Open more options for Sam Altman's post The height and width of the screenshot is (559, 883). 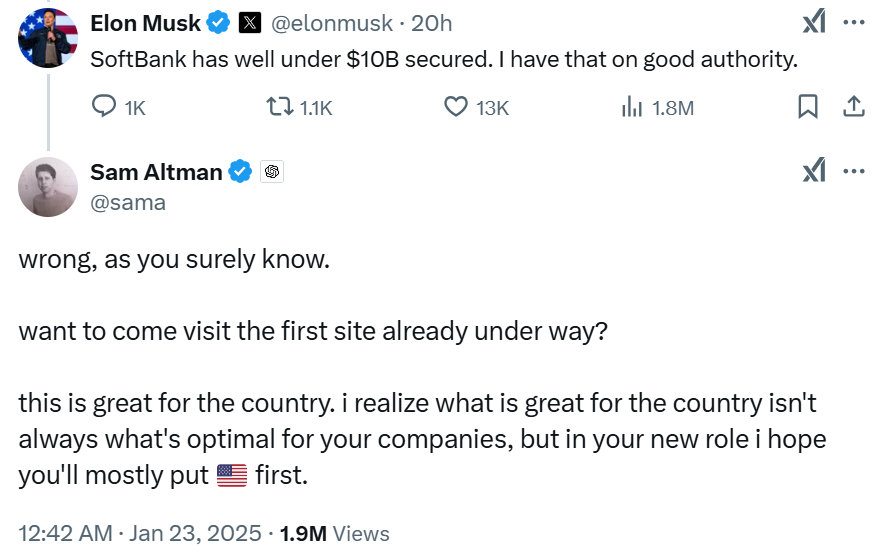(853, 171)
